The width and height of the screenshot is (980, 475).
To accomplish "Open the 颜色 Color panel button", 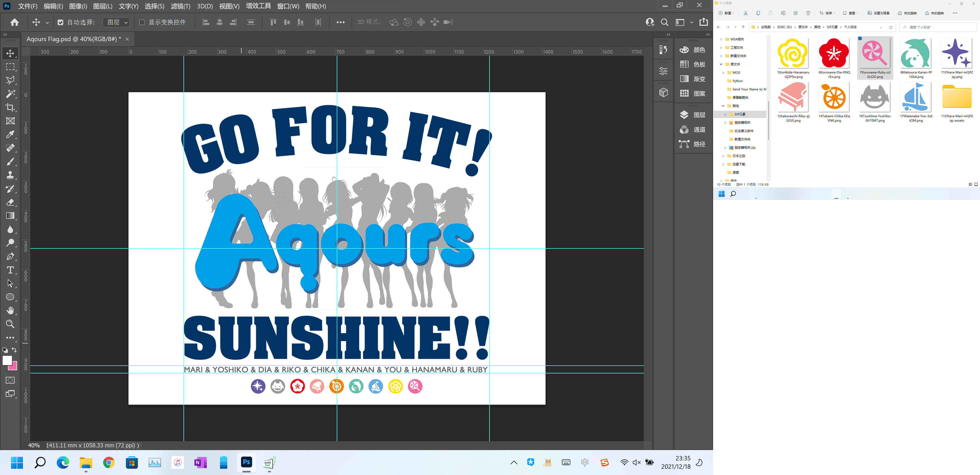I will tap(693, 50).
